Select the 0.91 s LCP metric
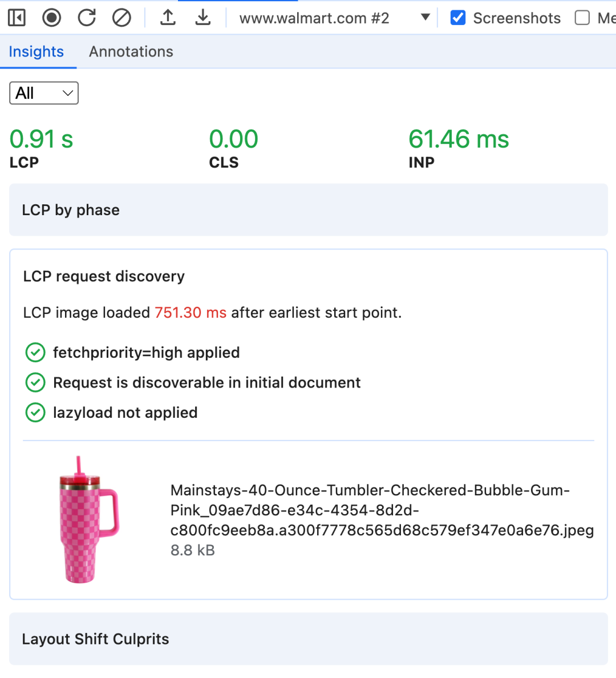Viewport: 616px width, 678px height. click(42, 148)
